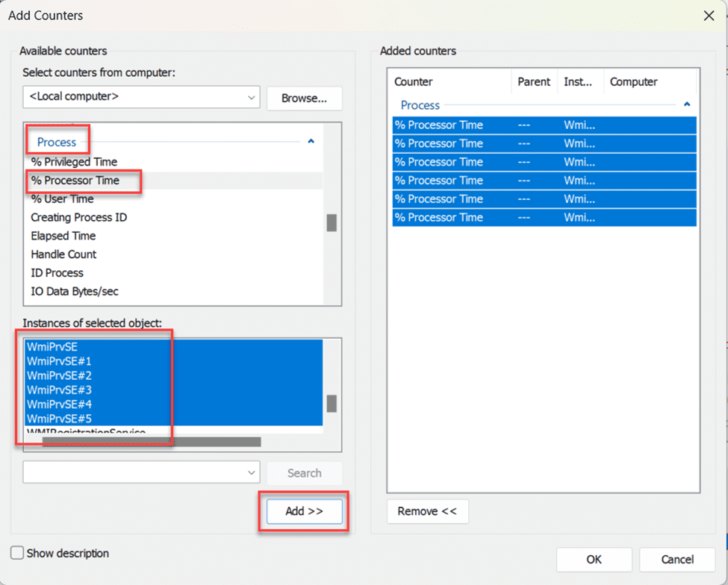Select the % Privileged Time counter

74,162
